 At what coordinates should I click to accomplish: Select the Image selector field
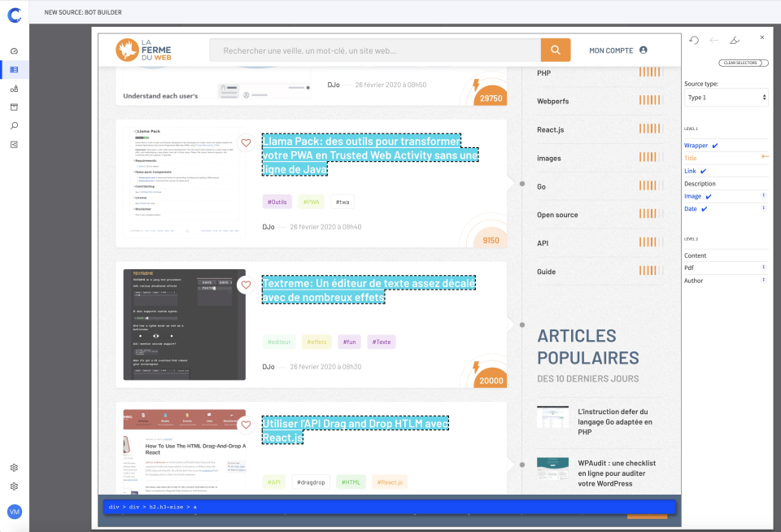coord(726,196)
